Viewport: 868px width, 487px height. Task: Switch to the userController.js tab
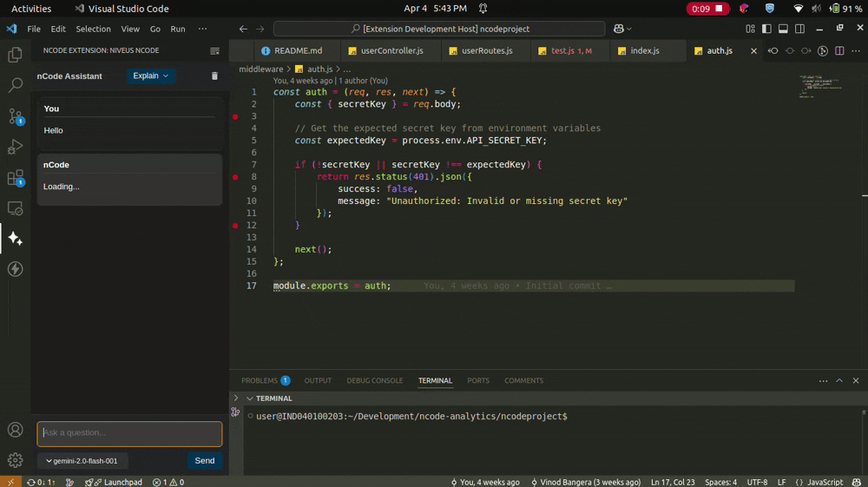click(x=391, y=51)
